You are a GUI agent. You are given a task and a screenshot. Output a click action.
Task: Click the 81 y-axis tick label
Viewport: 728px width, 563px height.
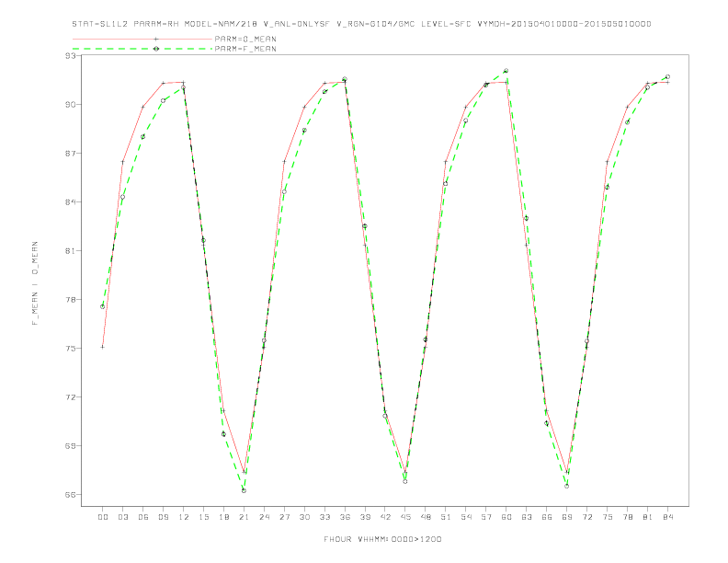[71, 251]
